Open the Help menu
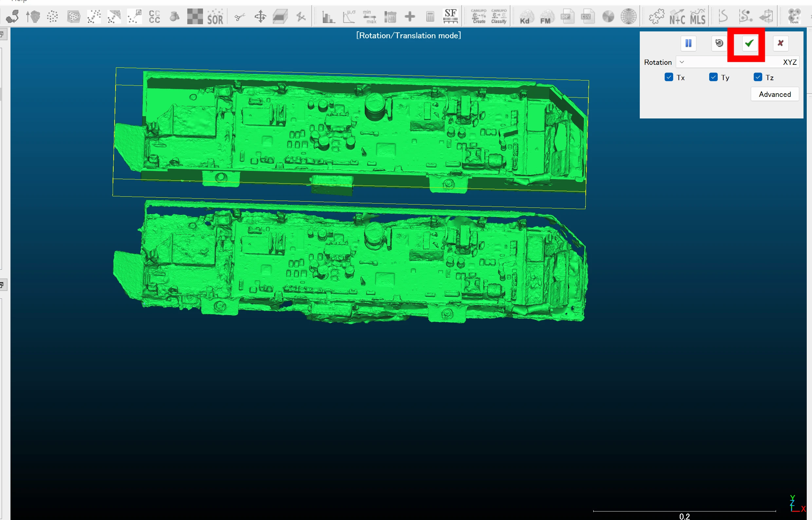812x520 pixels. pyautogui.click(x=19, y=1)
